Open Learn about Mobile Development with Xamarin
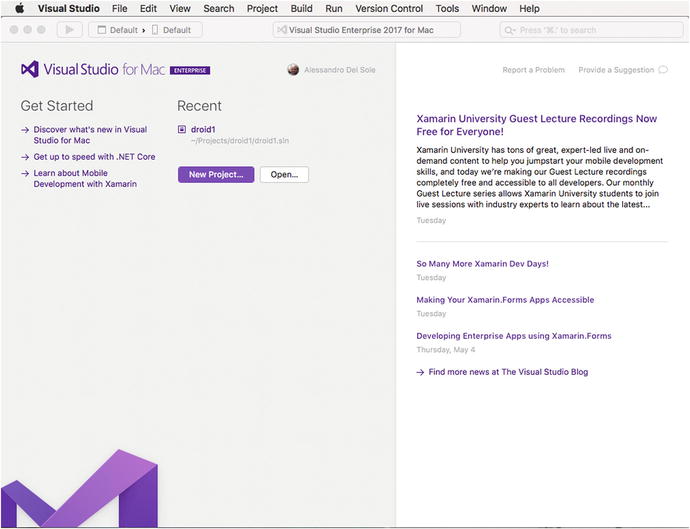Image resolution: width=690 pixels, height=529 pixels. 85,179
